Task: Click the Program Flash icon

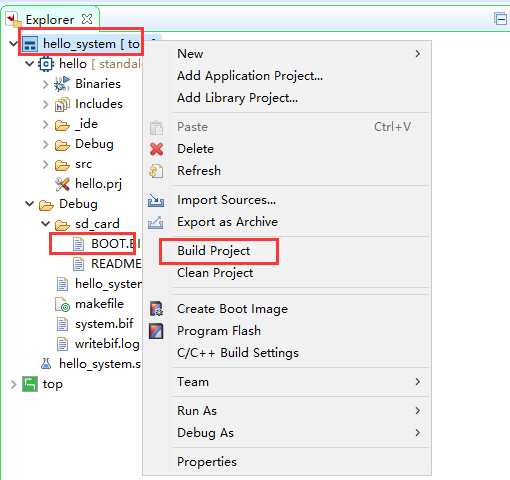Action: tap(156, 331)
